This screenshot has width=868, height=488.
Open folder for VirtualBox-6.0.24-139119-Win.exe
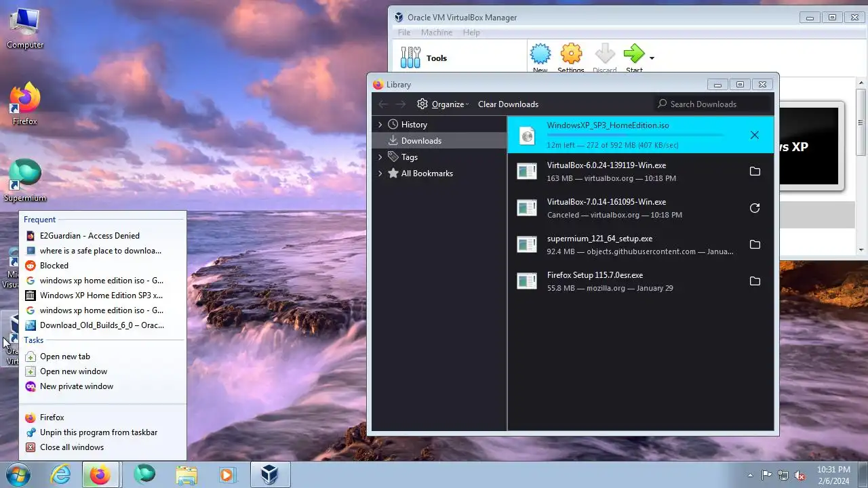point(755,171)
